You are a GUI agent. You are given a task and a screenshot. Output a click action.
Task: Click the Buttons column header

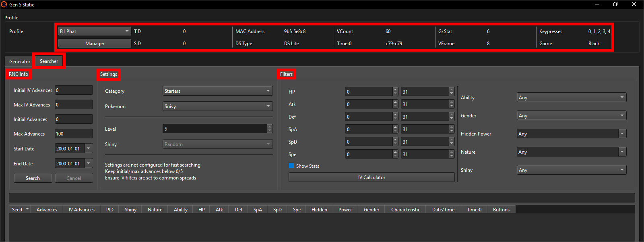coord(501,209)
